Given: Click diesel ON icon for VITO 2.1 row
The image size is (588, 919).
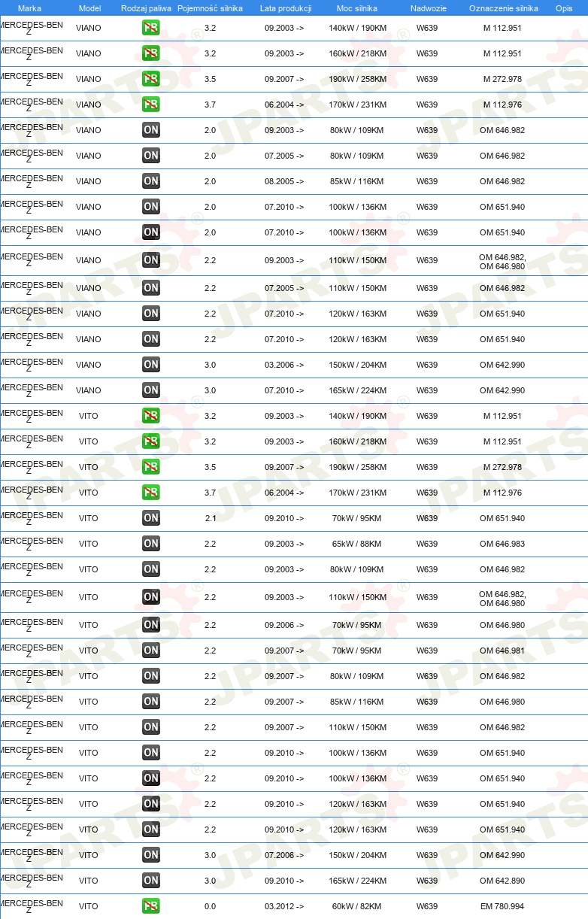Looking at the screenshot, I should point(151,518).
